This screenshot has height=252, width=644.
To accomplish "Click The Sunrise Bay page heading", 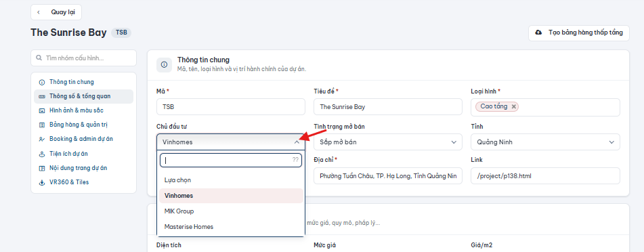I will (68, 33).
